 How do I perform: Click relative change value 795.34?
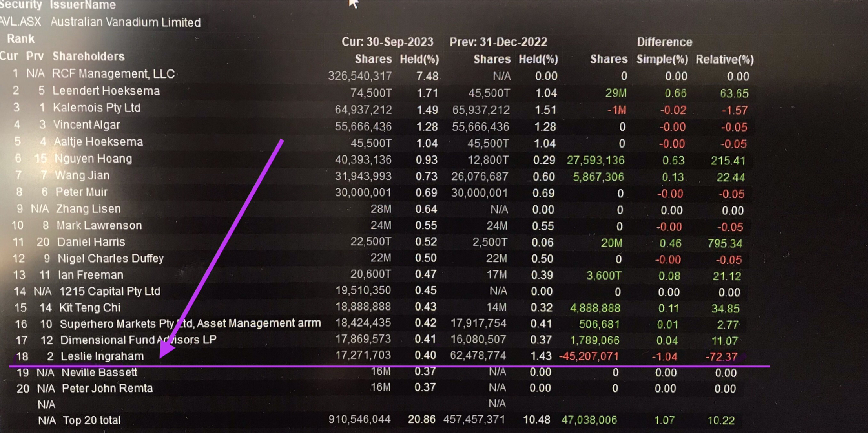click(725, 243)
